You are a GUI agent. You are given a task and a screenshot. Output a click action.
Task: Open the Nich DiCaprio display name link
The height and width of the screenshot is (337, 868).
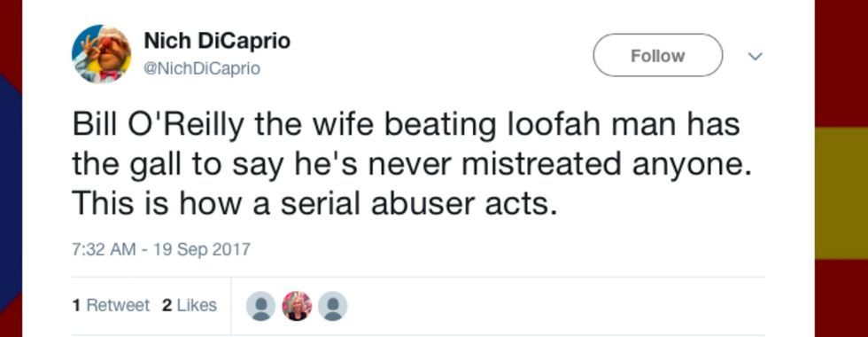tap(217, 41)
